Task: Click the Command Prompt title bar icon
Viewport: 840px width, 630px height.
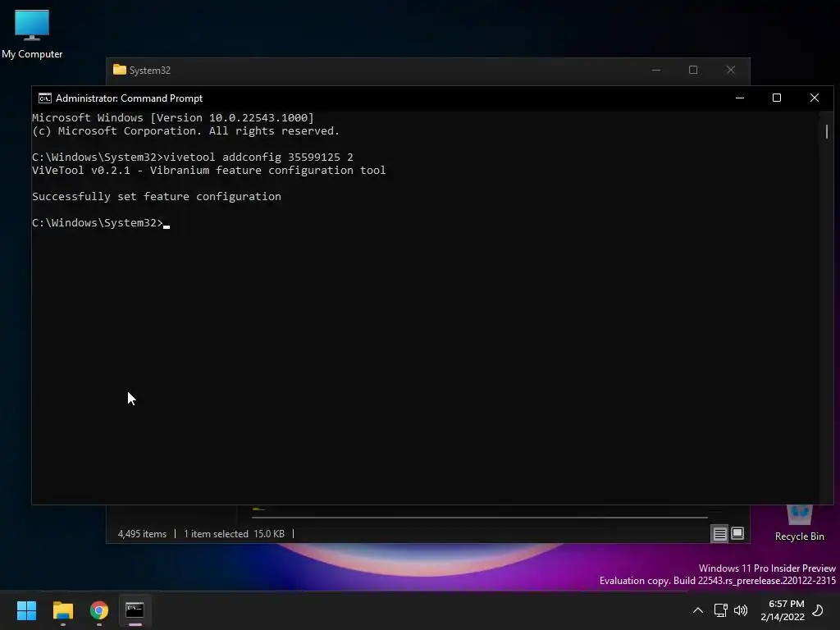Action: tap(45, 98)
